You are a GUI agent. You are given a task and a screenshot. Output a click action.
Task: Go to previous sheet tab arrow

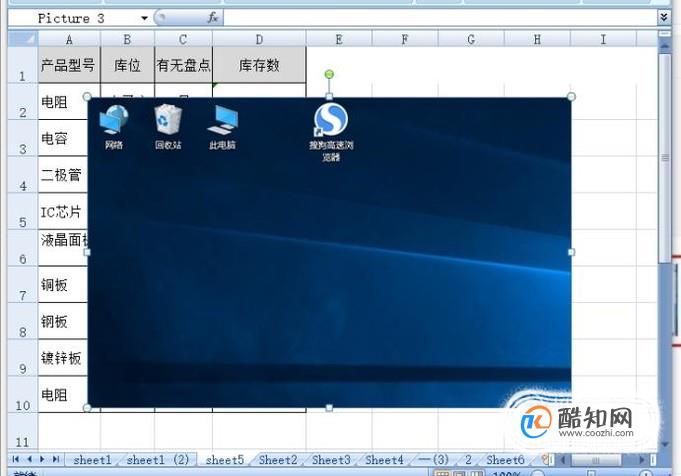(x=29, y=459)
